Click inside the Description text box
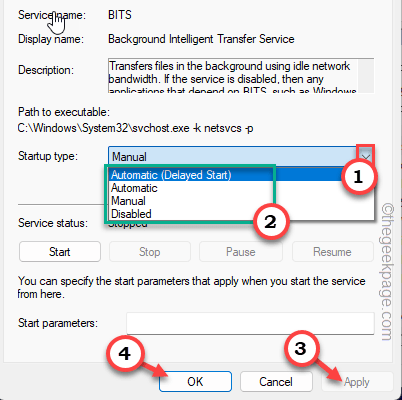Viewport: 402px width, 400px height. (x=233, y=76)
